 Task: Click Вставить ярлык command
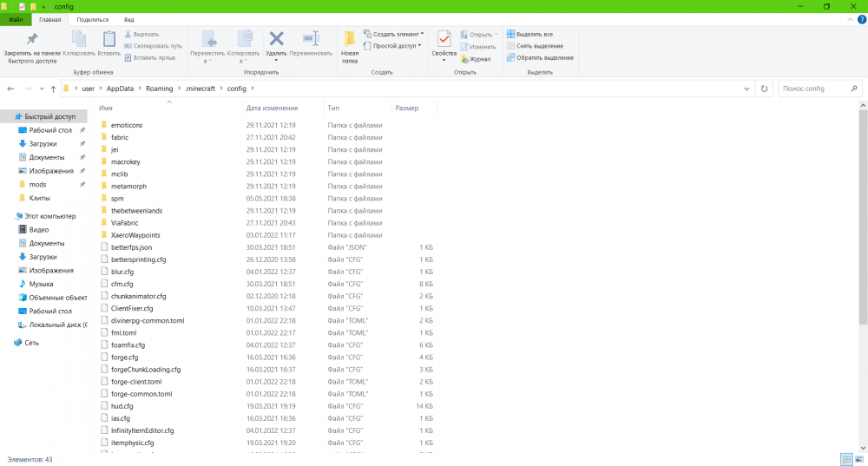[150, 57]
